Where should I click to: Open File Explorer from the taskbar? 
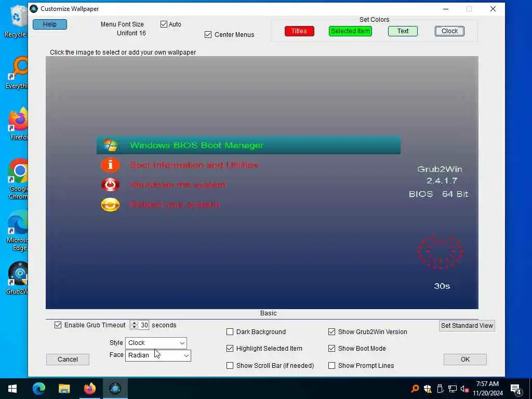[64, 389]
